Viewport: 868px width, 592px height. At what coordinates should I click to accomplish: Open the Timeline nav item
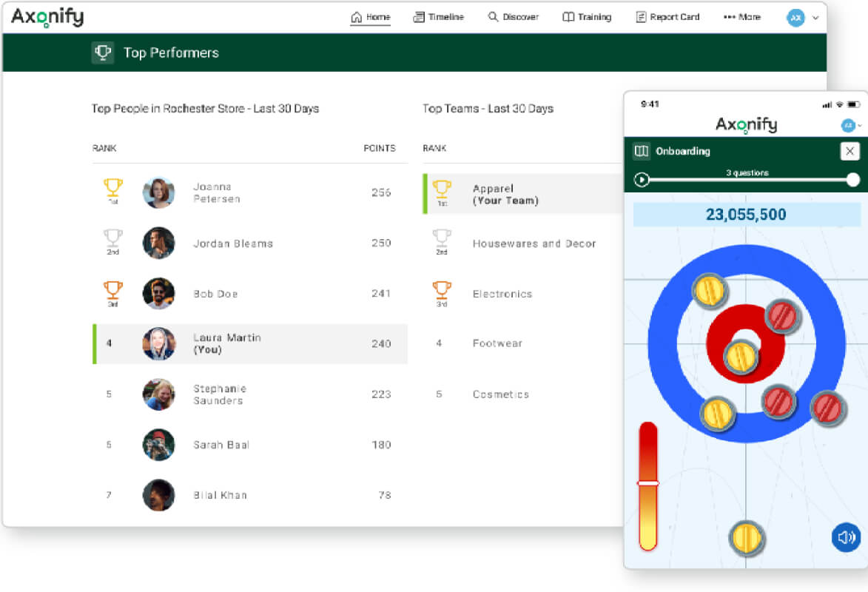tap(438, 17)
